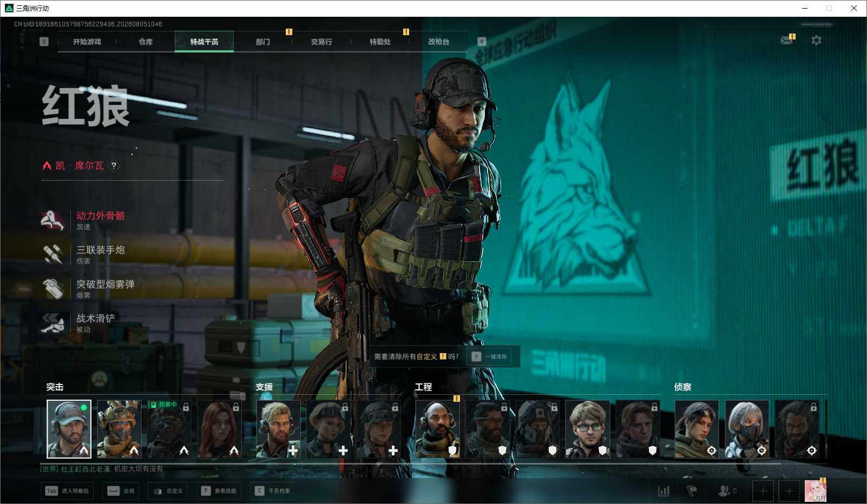
Task: Click the question mark beside 凯·席尔瓦
Action: [114, 166]
